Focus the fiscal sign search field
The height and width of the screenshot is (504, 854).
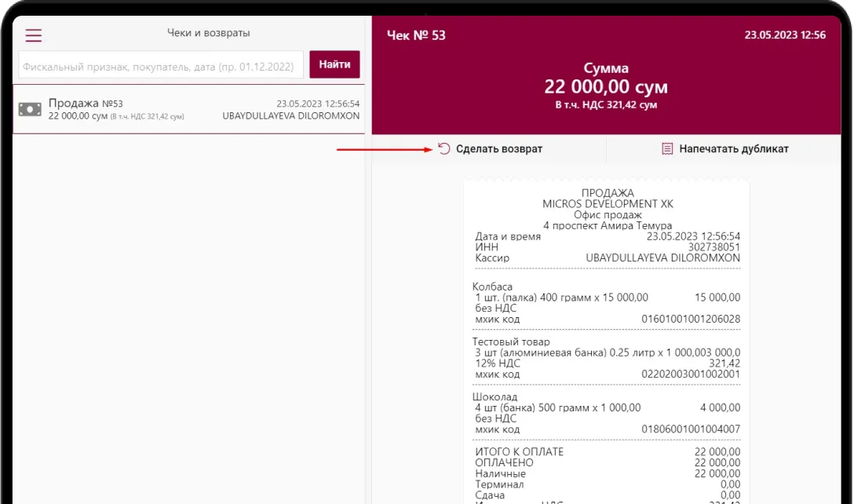pyautogui.click(x=161, y=66)
